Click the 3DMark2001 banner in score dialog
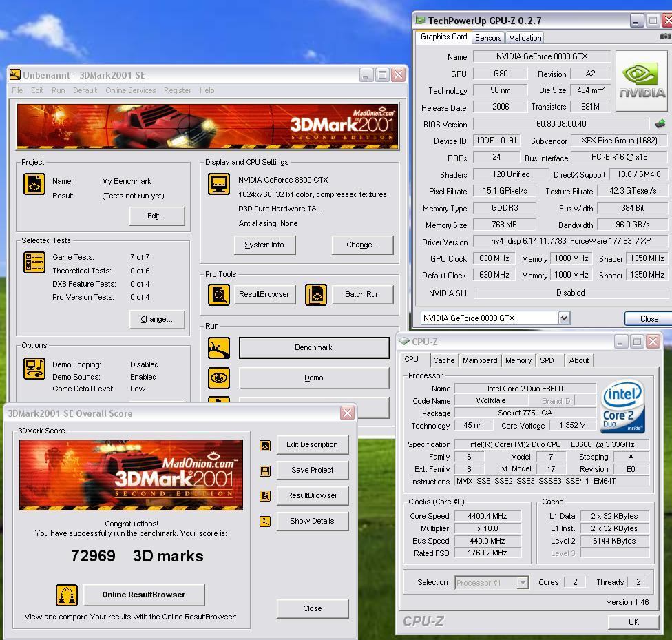This screenshot has width=672, height=640. pyautogui.click(x=131, y=475)
